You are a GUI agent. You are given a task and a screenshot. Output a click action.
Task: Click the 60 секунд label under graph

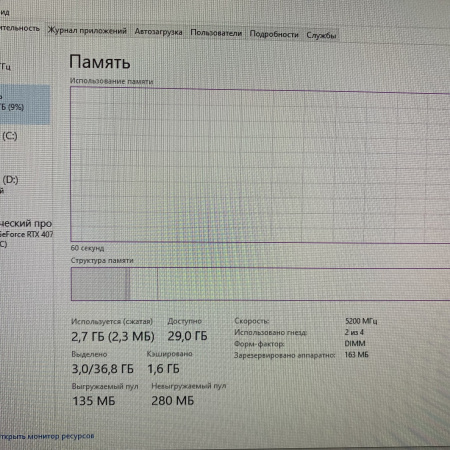click(87, 248)
